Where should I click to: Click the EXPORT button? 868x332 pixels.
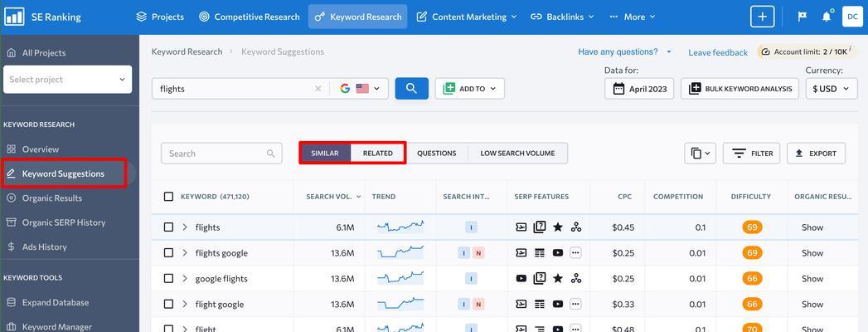817,154
